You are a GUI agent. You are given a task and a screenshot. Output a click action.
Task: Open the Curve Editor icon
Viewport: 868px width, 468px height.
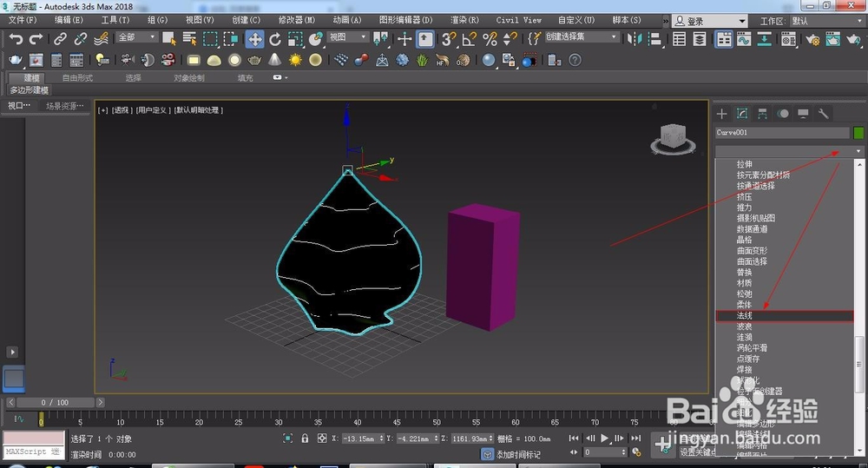click(744, 39)
